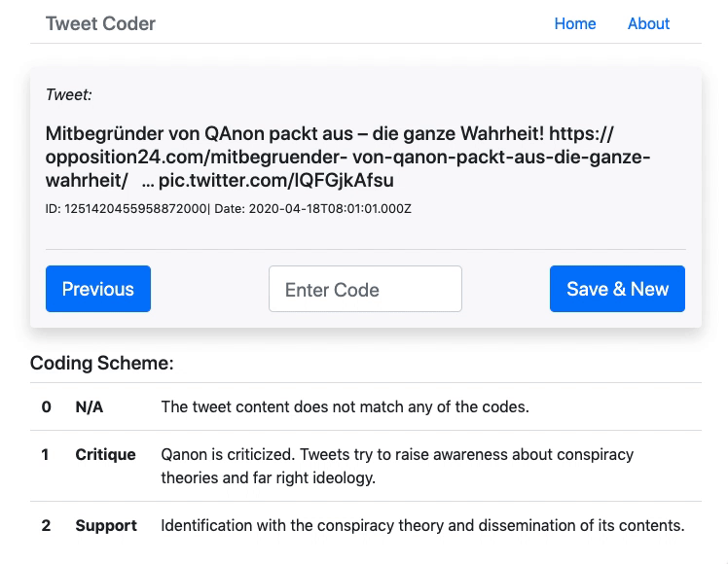Image resolution: width=728 pixels, height=564 pixels.
Task: Click the Support code label
Action: tap(106, 525)
